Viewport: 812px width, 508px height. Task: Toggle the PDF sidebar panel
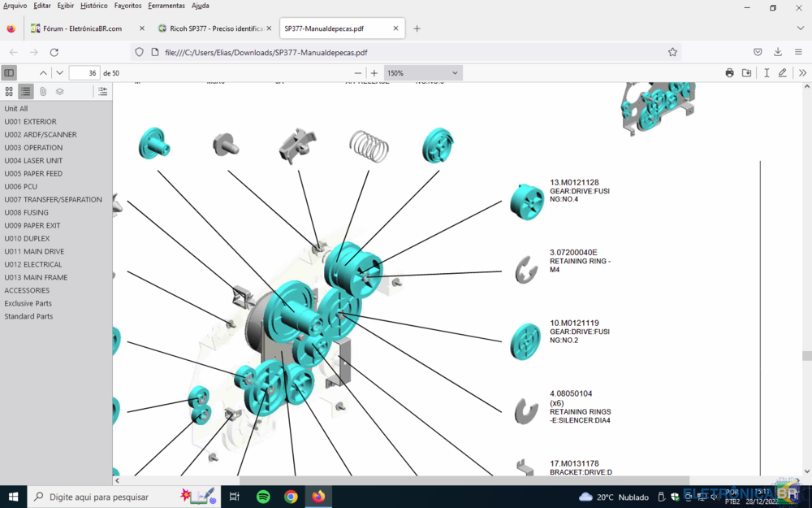pyautogui.click(x=9, y=73)
